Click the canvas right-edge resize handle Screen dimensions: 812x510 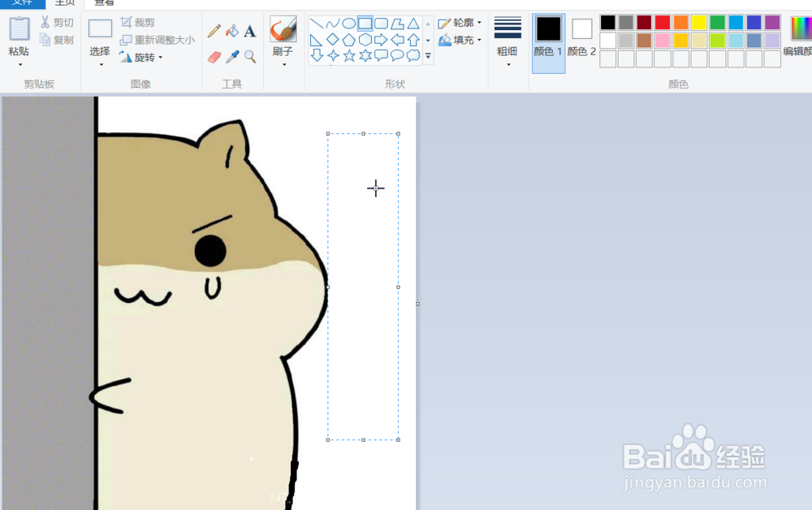pyautogui.click(x=418, y=304)
